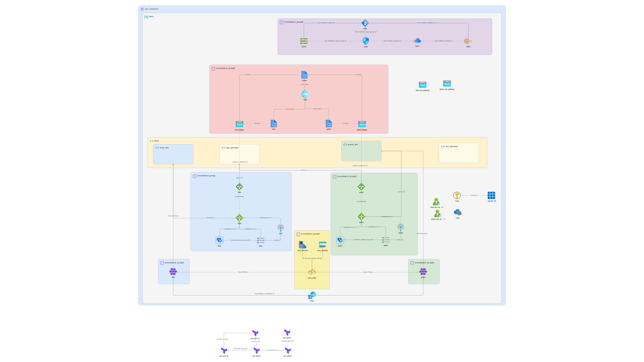Select the 'vpn_gateway' subnet label
The height and width of the screenshot is (362, 644).
coord(452,147)
